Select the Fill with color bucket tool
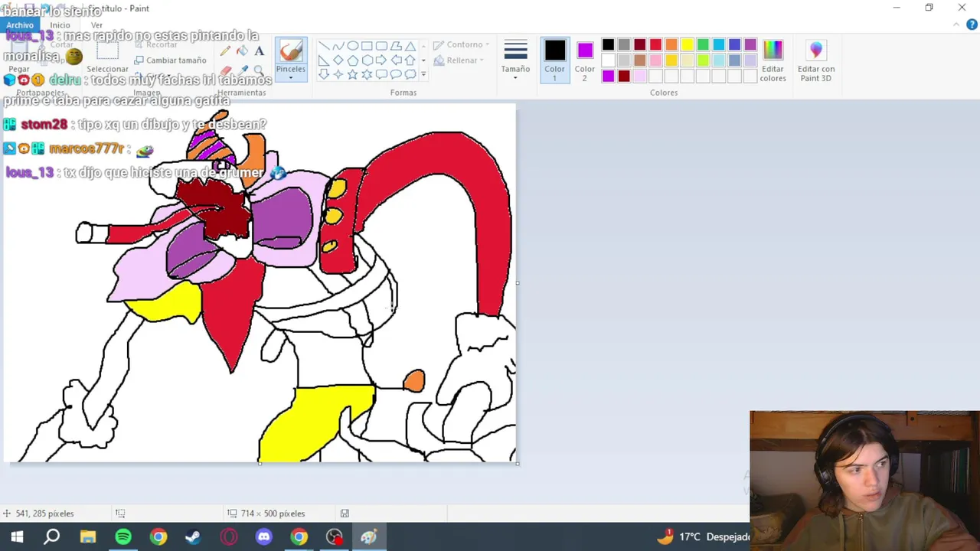This screenshot has width=980, height=551. pos(242,51)
